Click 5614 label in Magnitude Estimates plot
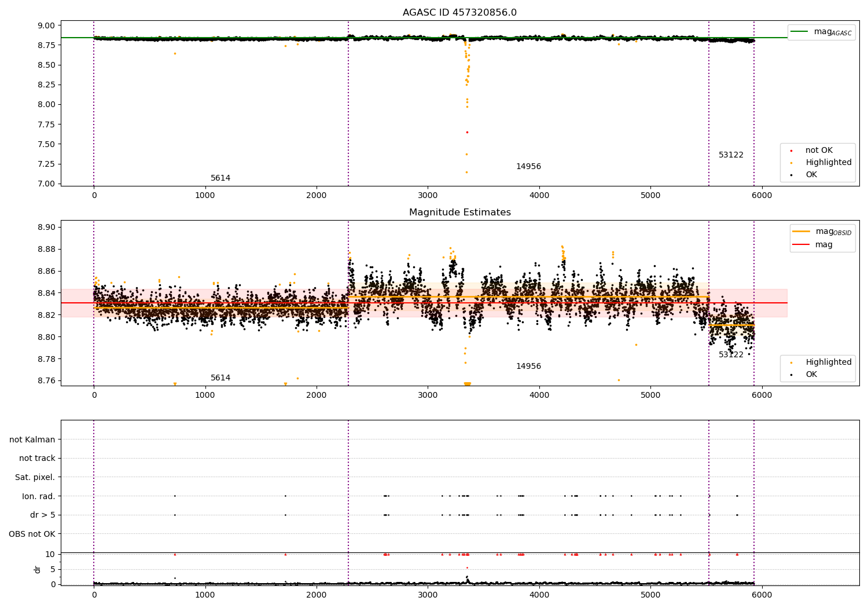The image size is (868, 608). coord(220,378)
